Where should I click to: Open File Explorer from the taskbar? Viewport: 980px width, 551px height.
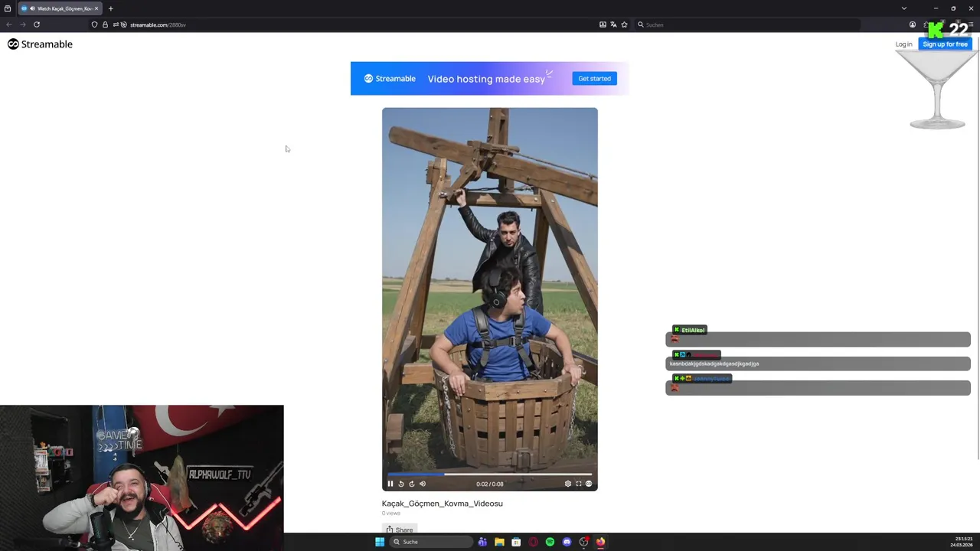[499, 542]
